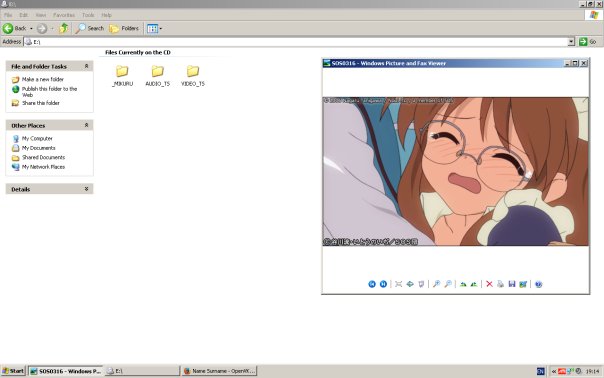604x378 pixels.
Task: Open Shared Documents link
Action: click(43, 157)
